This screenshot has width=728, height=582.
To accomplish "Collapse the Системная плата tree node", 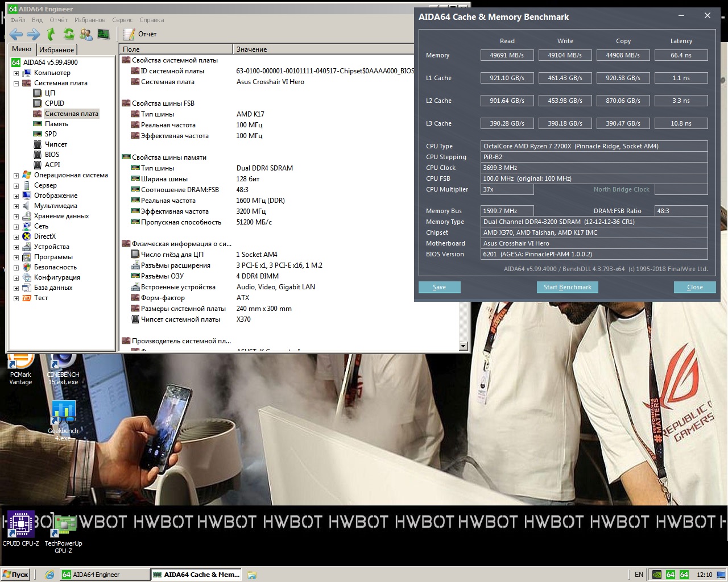I will 16,84.
